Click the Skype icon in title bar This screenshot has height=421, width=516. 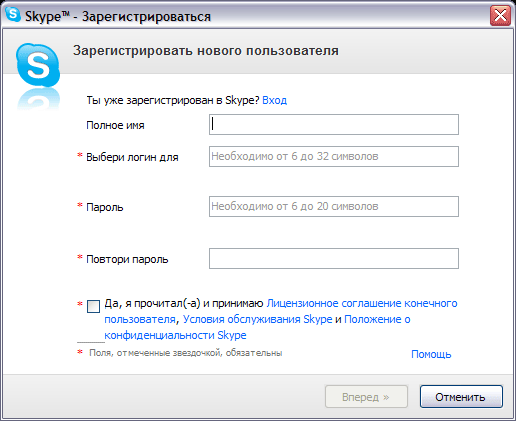[13, 15]
